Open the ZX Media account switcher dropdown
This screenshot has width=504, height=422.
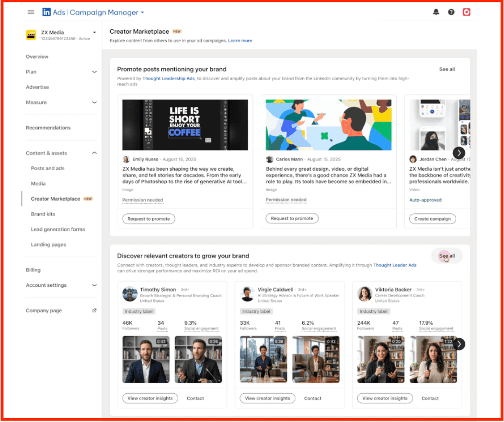94,33
